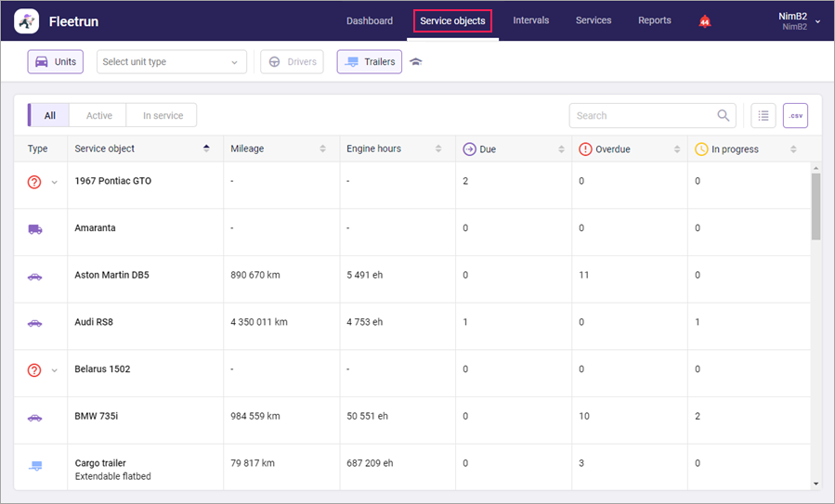Click the magnifier search icon
Screen dimensions: 835x504
(x=723, y=116)
